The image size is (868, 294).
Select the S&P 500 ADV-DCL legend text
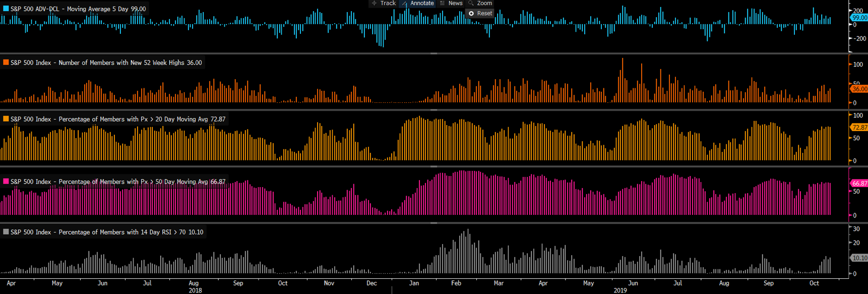78,9
